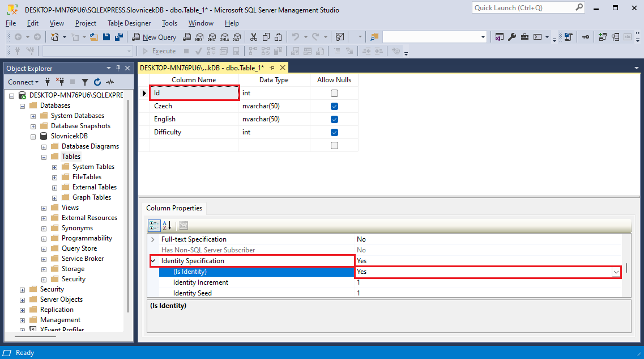Sort column properties alphabetically
The height and width of the screenshot is (359, 644).
(x=167, y=225)
